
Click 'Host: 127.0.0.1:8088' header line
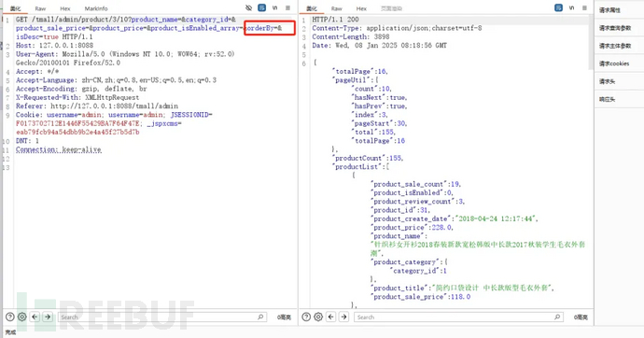click(x=54, y=45)
